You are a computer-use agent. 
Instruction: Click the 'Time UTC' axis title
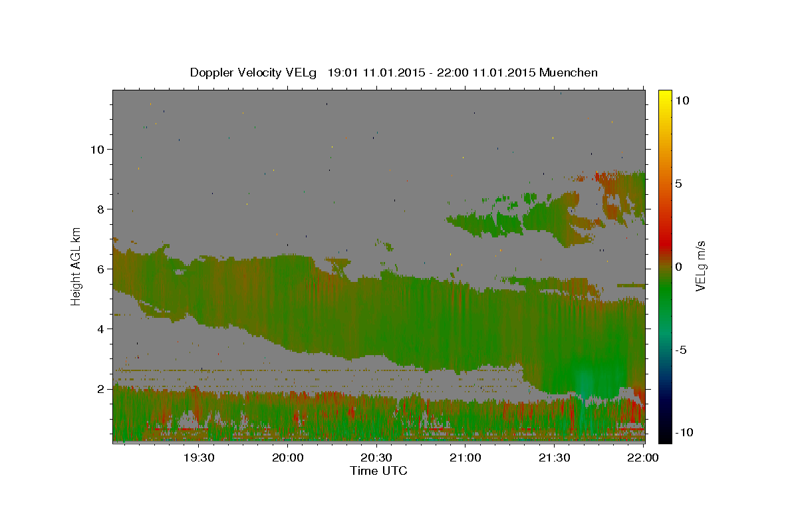coord(378,471)
